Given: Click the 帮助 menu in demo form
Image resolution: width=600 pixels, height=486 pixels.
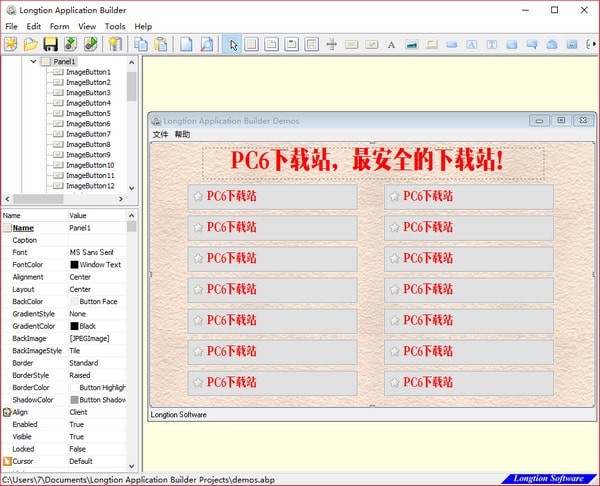Looking at the screenshot, I should click(182, 134).
